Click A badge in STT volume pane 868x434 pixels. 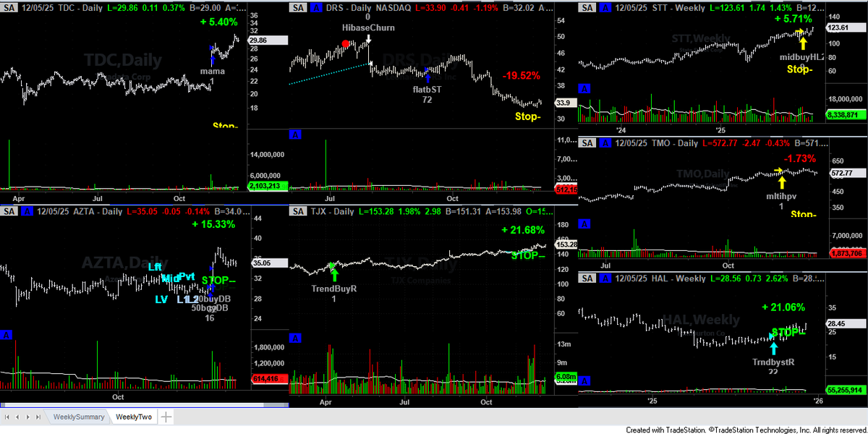click(x=585, y=88)
